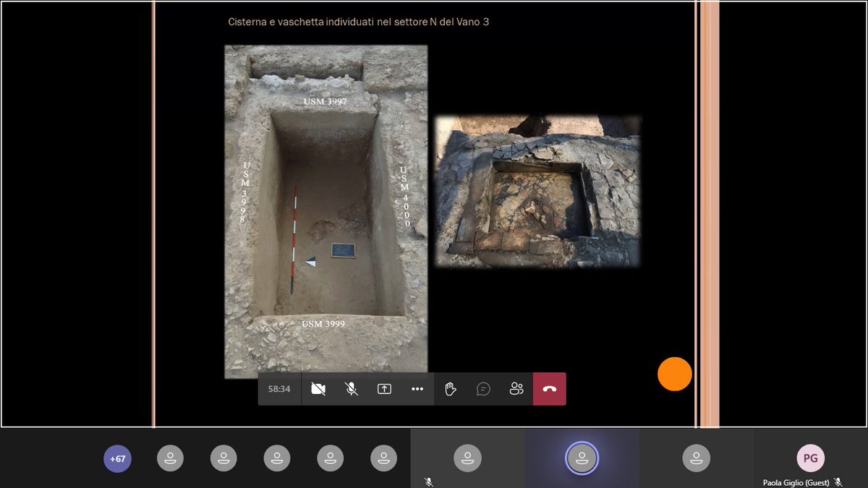Raise your hand in the meeting
The height and width of the screenshot is (488, 868).
[x=451, y=389]
